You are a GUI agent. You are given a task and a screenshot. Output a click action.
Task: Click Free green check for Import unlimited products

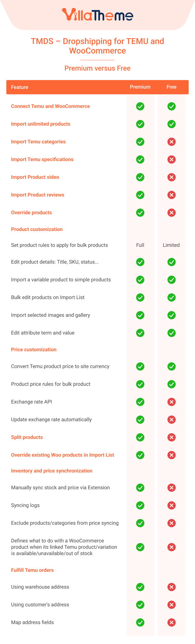[172, 124]
